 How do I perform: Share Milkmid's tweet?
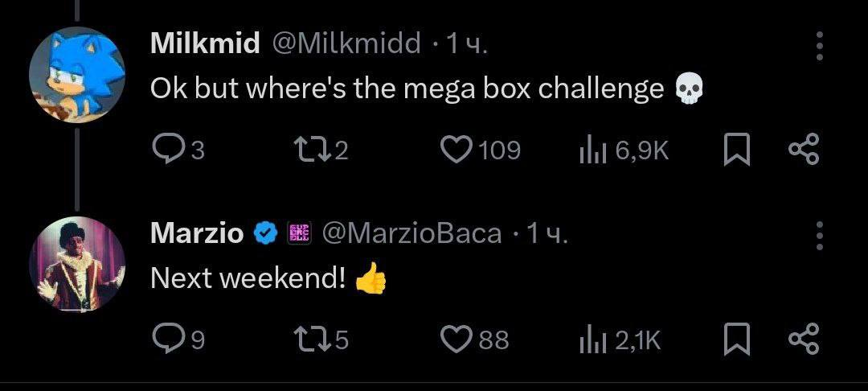pyautogui.click(x=804, y=150)
